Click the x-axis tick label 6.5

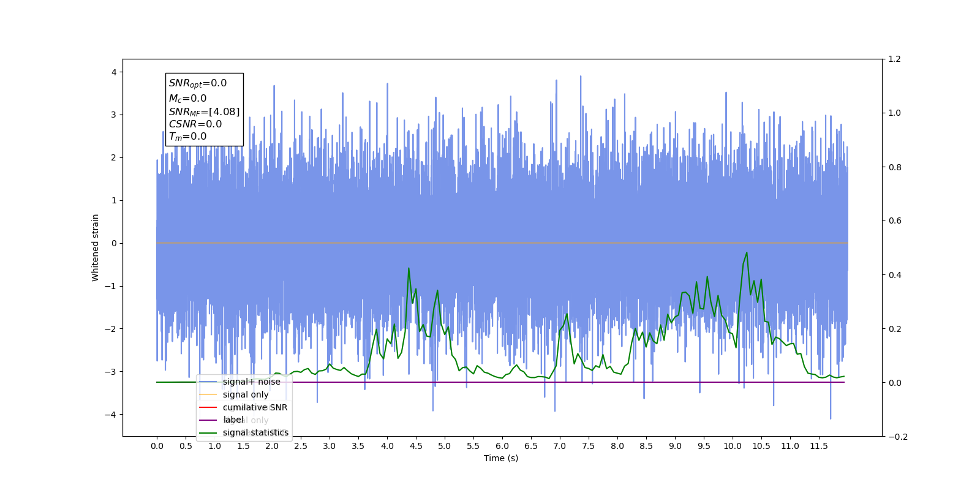pos(531,446)
